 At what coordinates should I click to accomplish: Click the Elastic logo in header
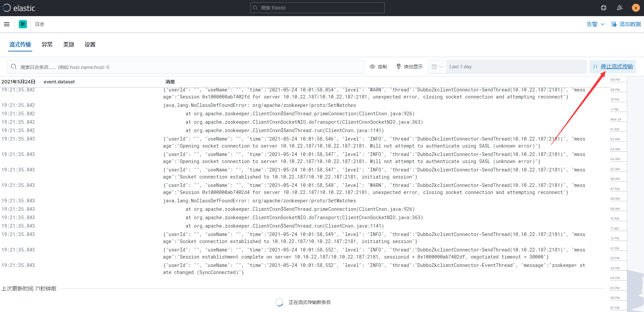pyautogui.click(x=19, y=8)
